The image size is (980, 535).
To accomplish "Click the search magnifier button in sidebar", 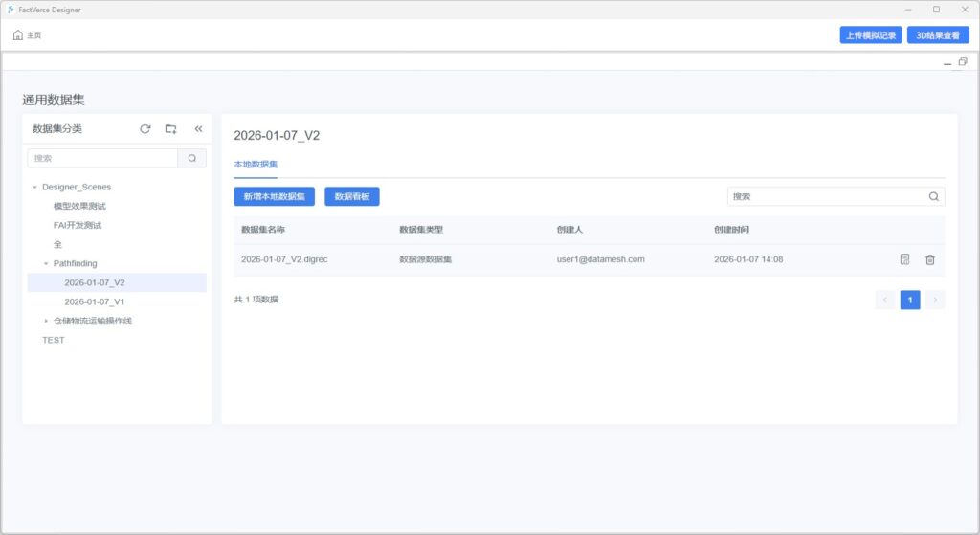I will click(192, 159).
